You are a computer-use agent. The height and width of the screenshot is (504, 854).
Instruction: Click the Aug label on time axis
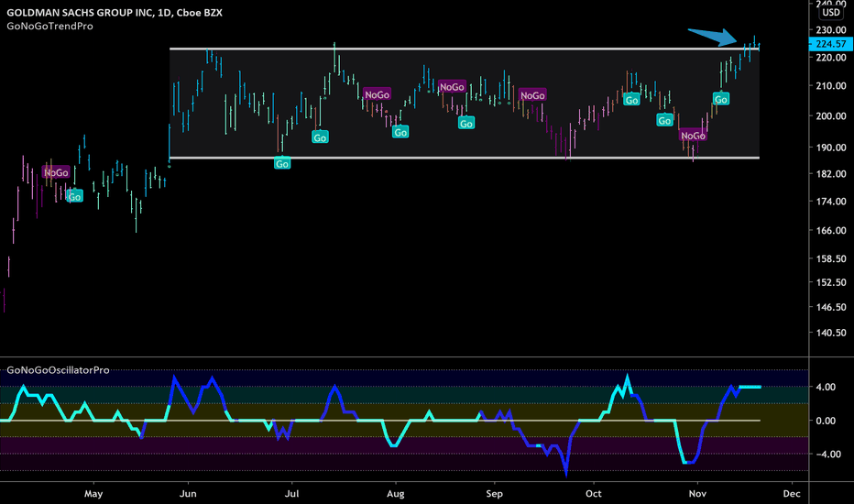pos(396,494)
